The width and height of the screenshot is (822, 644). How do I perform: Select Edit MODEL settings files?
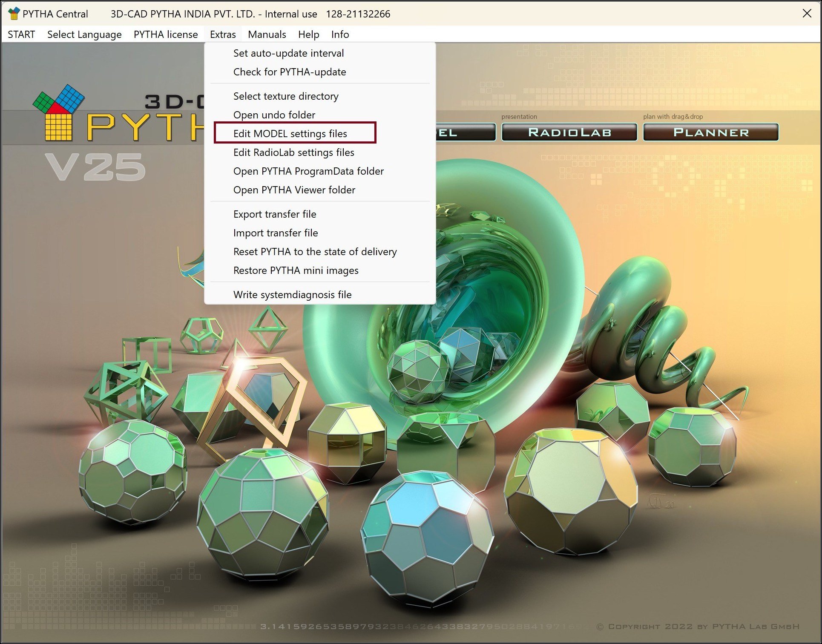click(x=320, y=134)
